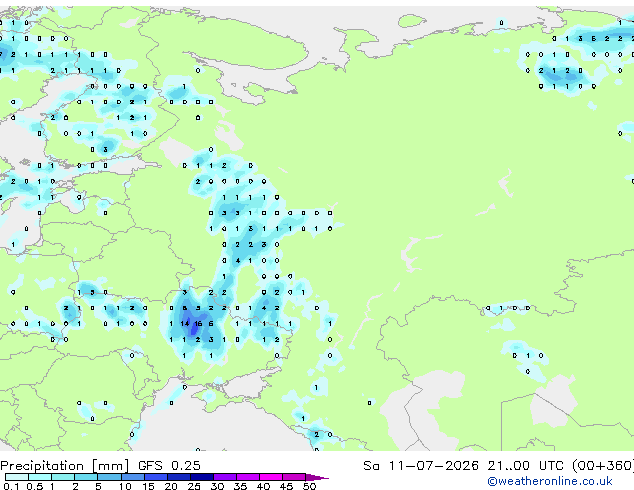Click the legend swatch for 0.1–0.5 mm
Image resolution: width=634 pixels, height=490 pixels.
tap(17, 477)
